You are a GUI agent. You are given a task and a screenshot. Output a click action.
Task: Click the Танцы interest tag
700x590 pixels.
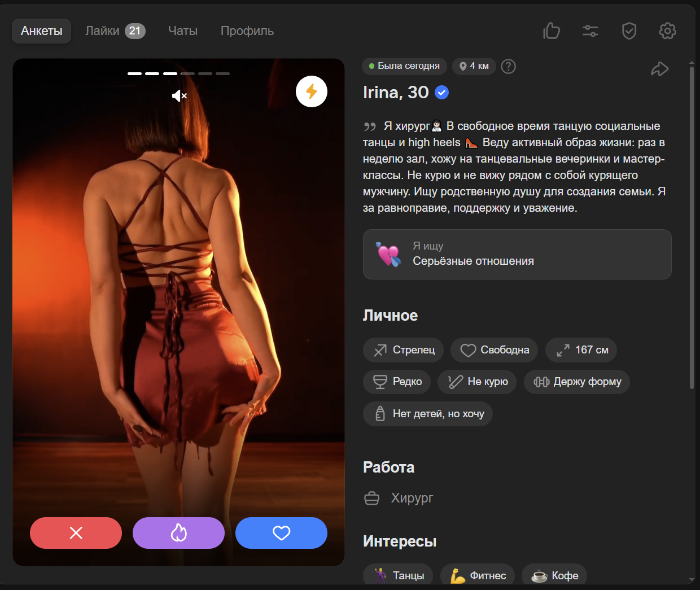click(x=398, y=575)
